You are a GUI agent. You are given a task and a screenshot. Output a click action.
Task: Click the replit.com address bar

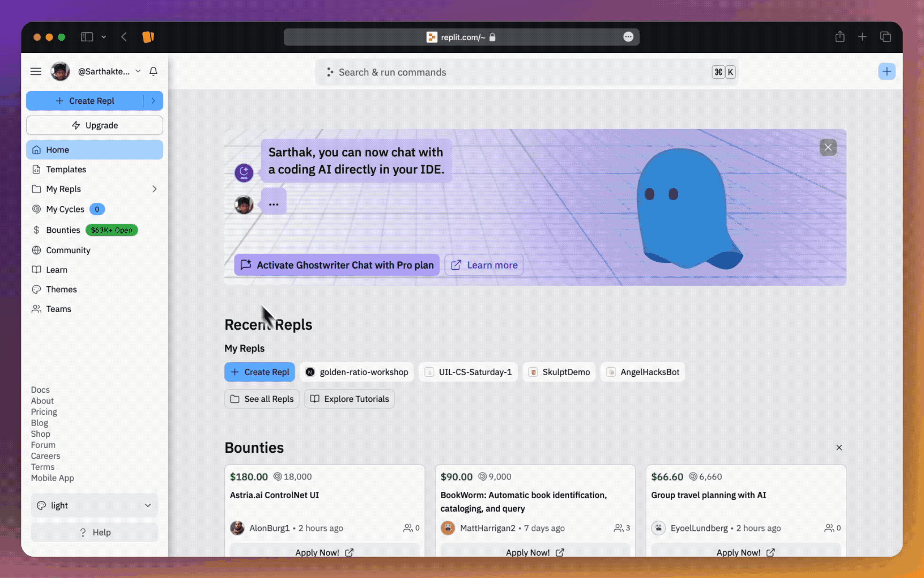pos(461,37)
